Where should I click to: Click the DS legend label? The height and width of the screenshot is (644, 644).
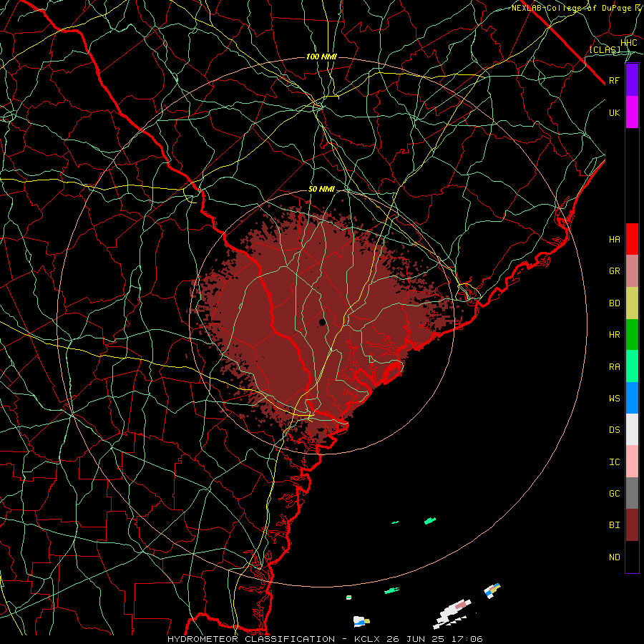pos(614,429)
